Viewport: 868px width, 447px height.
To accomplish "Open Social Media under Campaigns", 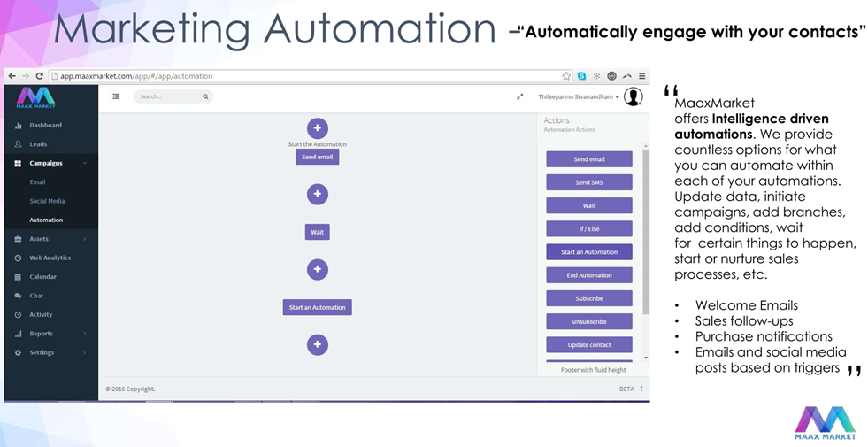I will 47,201.
